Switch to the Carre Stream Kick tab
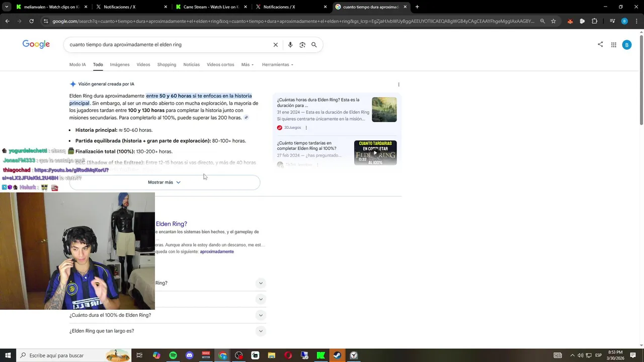Image resolution: width=644 pixels, height=362 pixels. [x=210, y=7]
